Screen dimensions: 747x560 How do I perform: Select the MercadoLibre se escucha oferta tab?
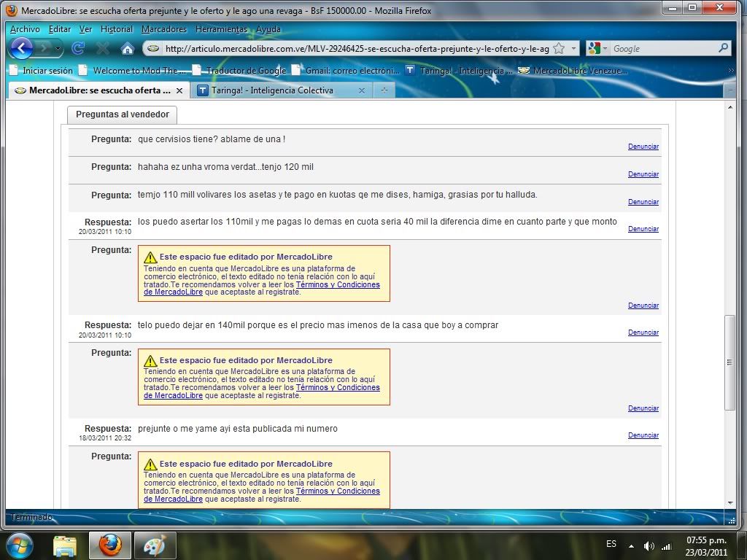click(98, 90)
